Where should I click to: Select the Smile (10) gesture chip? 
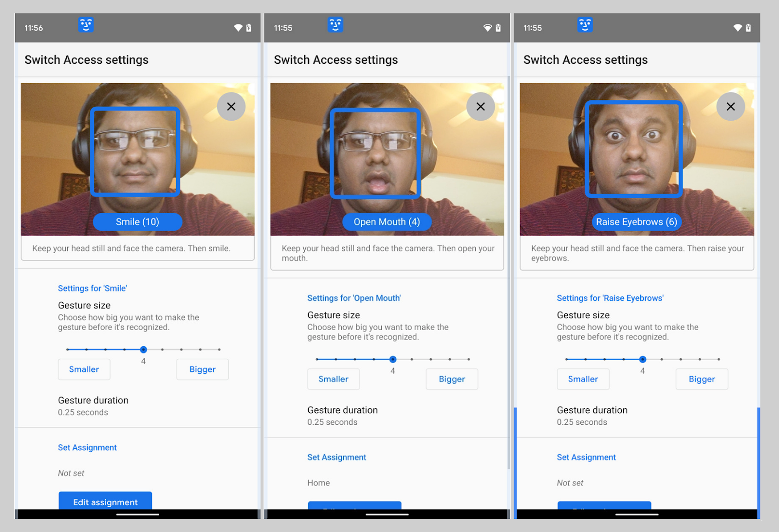(137, 221)
